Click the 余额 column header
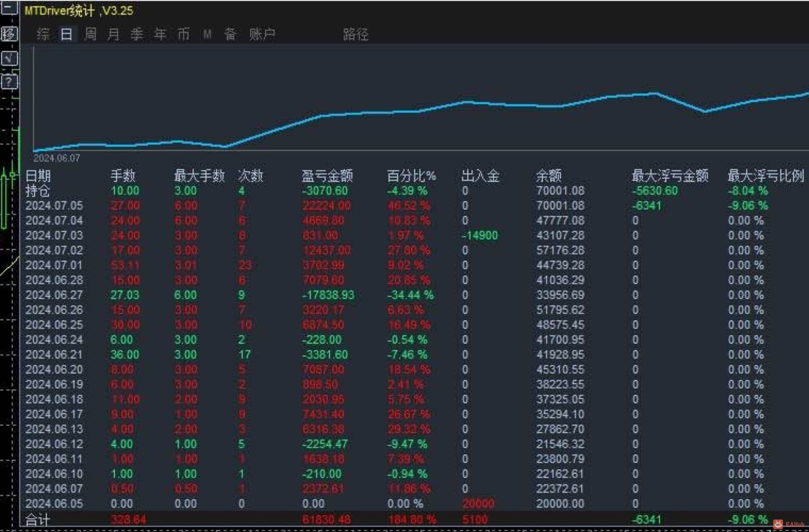Image resolution: width=809 pixels, height=532 pixels. click(x=549, y=175)
